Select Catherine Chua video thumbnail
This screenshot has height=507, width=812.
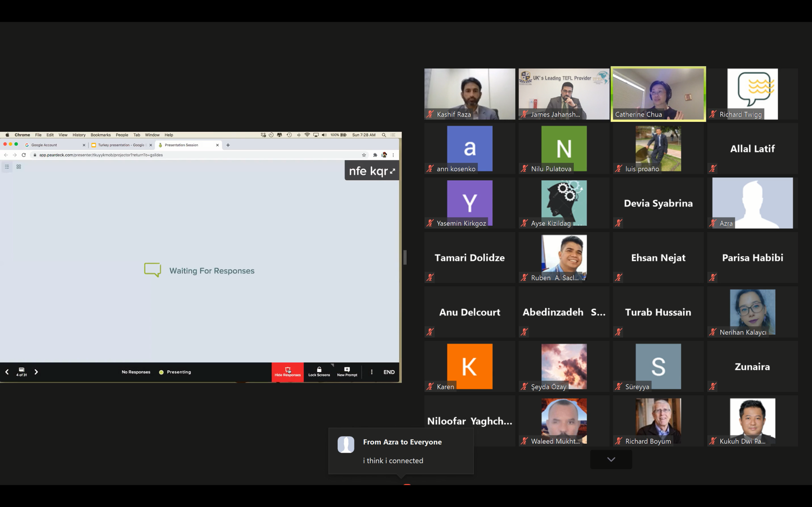(658, 94)
